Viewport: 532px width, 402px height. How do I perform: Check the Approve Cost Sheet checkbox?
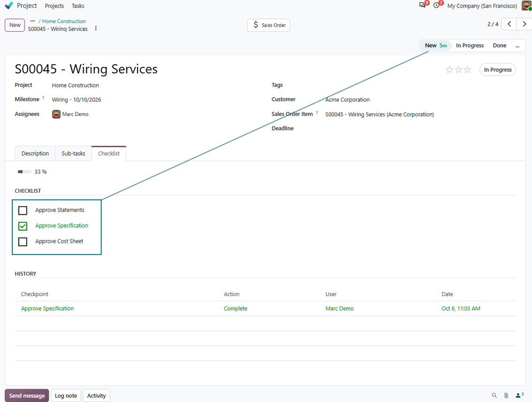click(x=23, y=242)
